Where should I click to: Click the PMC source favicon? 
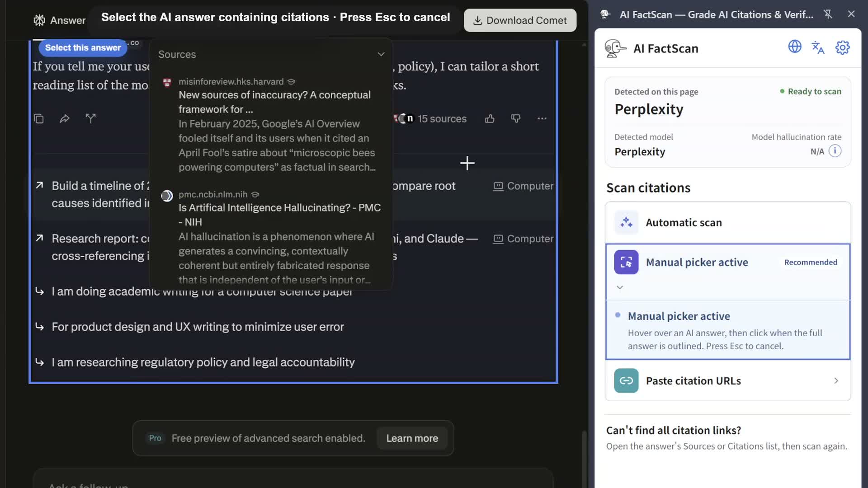point(167,196)
